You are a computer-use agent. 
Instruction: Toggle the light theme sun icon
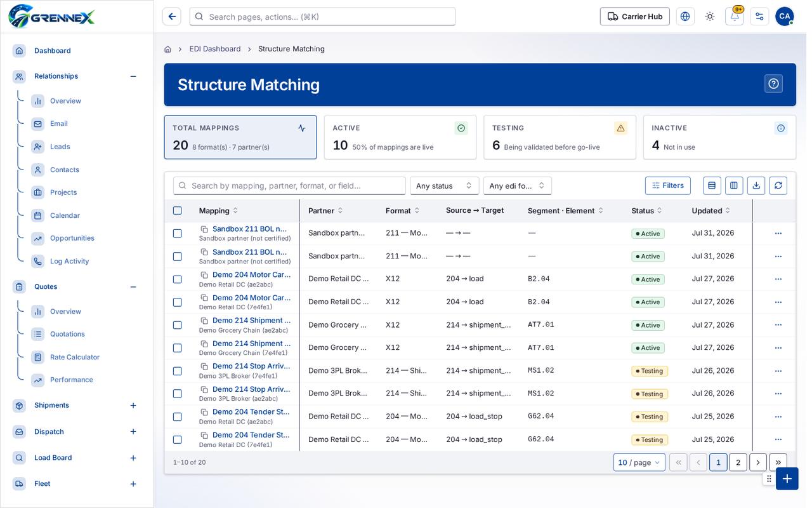click(x=710, y=17)
